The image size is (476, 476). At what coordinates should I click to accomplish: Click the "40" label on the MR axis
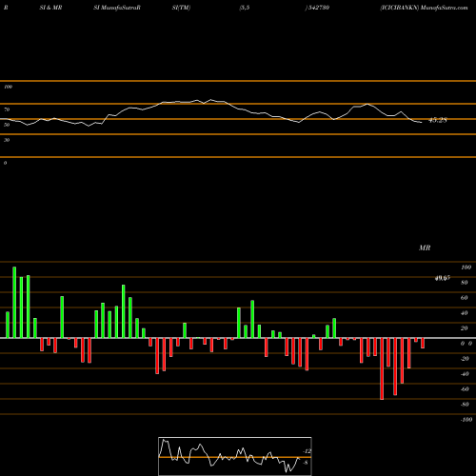(x=465, y=313)
